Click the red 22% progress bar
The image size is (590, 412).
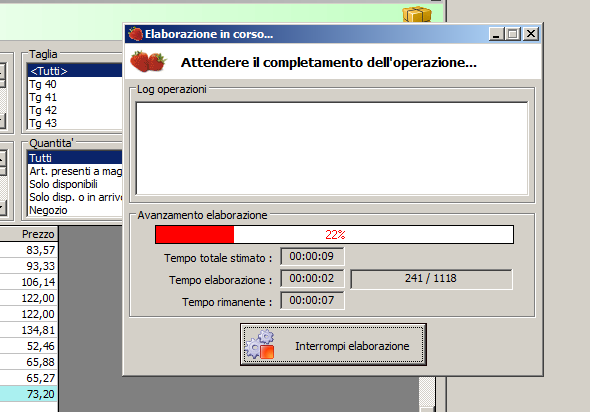coord(334,235)
